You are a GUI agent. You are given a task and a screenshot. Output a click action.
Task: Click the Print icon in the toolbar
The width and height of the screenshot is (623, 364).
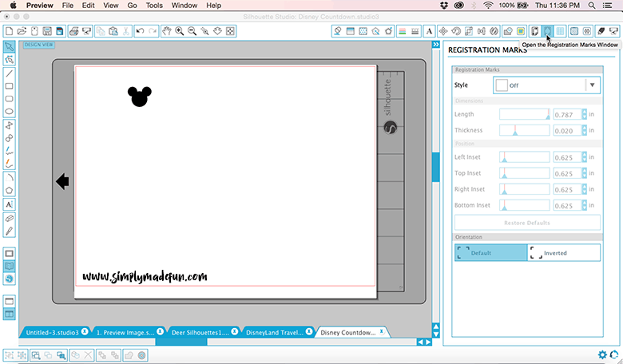pos(73,31)
